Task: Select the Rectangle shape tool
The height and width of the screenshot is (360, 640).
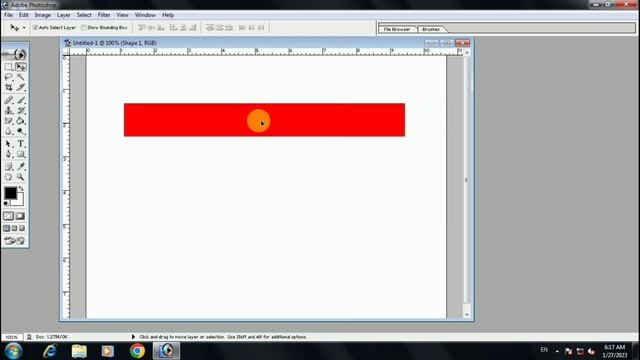Action: (x=21, y=154)
